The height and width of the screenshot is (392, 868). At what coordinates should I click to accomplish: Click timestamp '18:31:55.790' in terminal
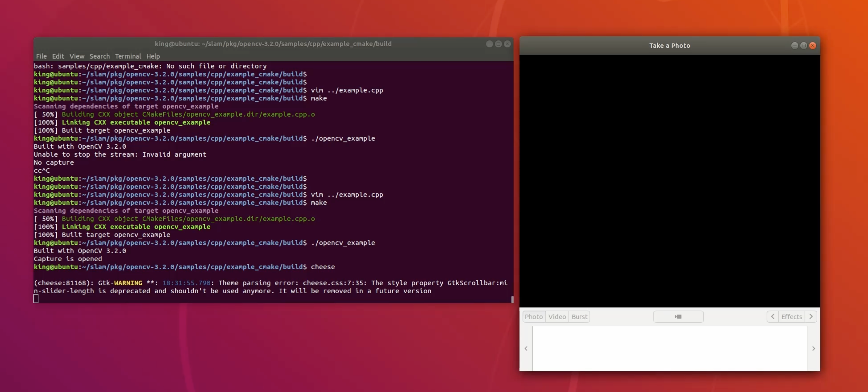click(x=186, y=283)
